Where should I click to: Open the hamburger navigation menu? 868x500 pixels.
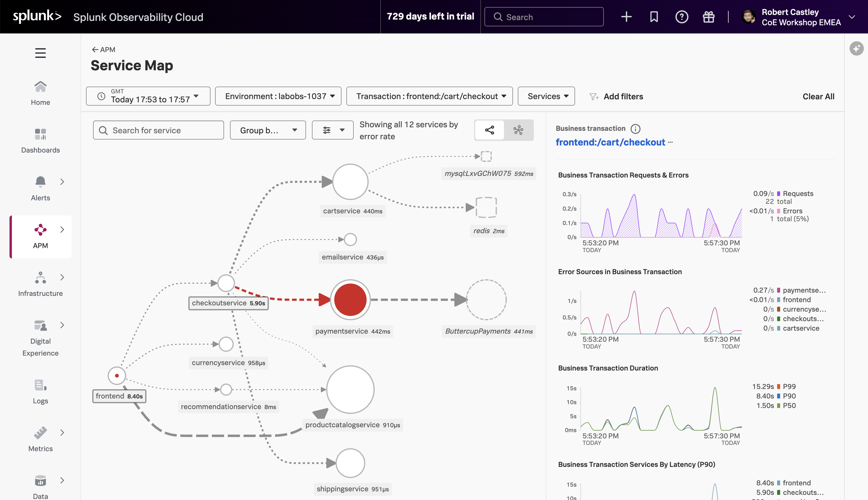click(40, 53)
